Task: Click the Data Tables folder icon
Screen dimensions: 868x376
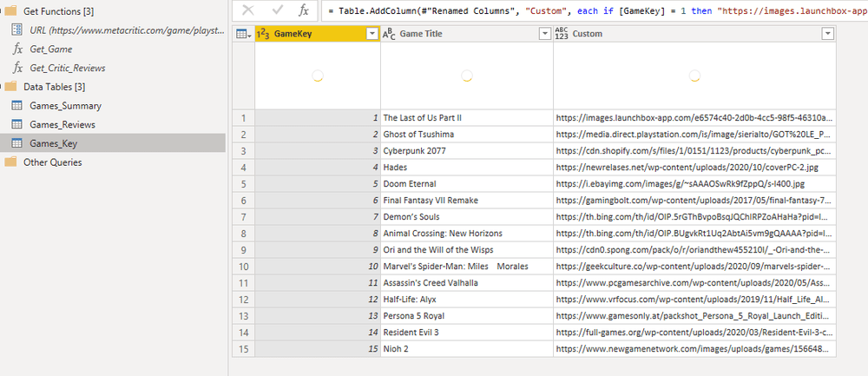Action: click(11, 86)
